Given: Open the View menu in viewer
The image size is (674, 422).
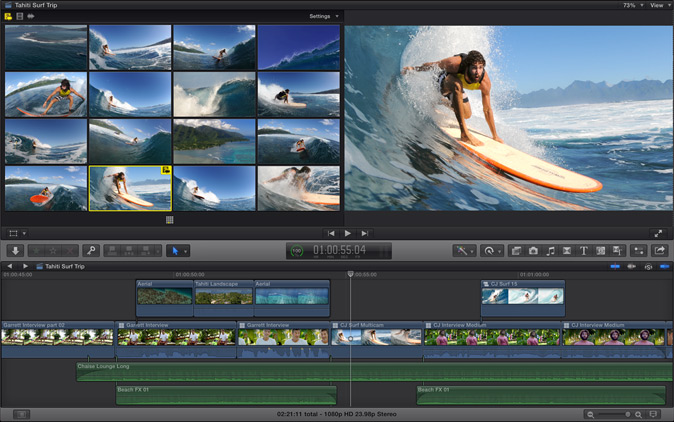Looking at the screenshot, I should pos(659,5).
